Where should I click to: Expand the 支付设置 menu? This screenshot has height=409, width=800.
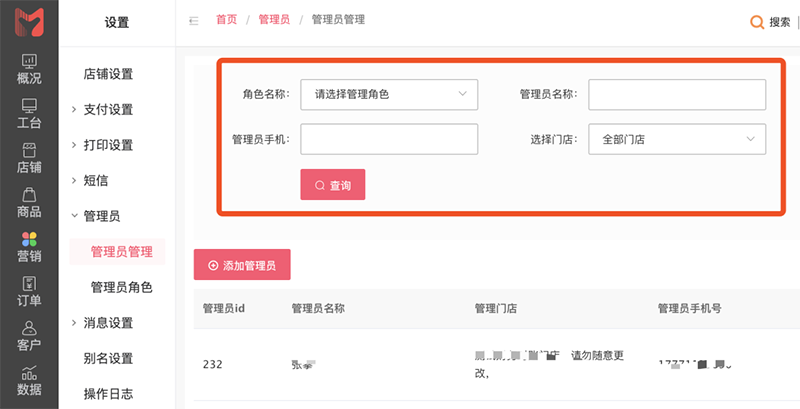point(108,109)
